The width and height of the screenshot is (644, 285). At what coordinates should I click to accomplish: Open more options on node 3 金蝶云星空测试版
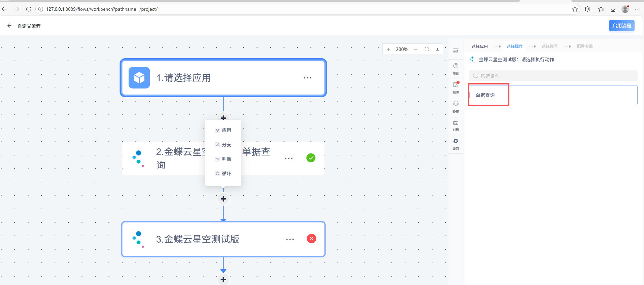[x=290, y=239]
